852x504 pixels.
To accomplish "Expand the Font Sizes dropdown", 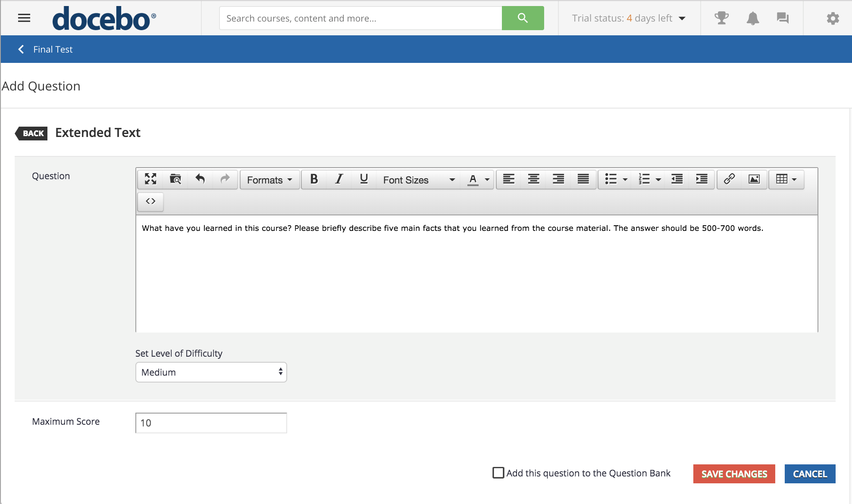I will (x=418, y=180).
